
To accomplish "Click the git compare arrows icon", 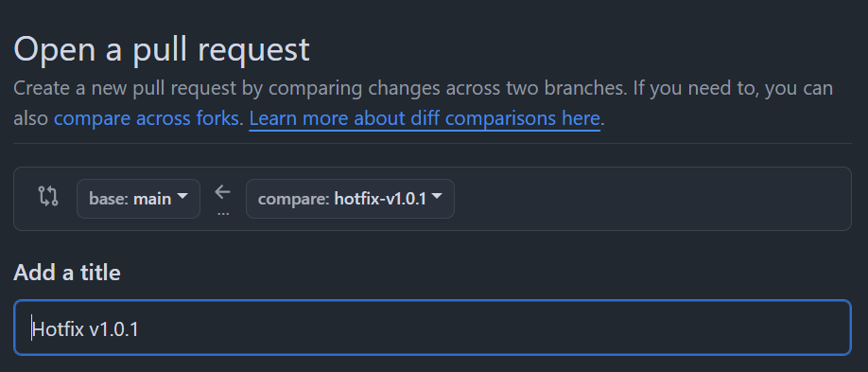I will 48,196.
